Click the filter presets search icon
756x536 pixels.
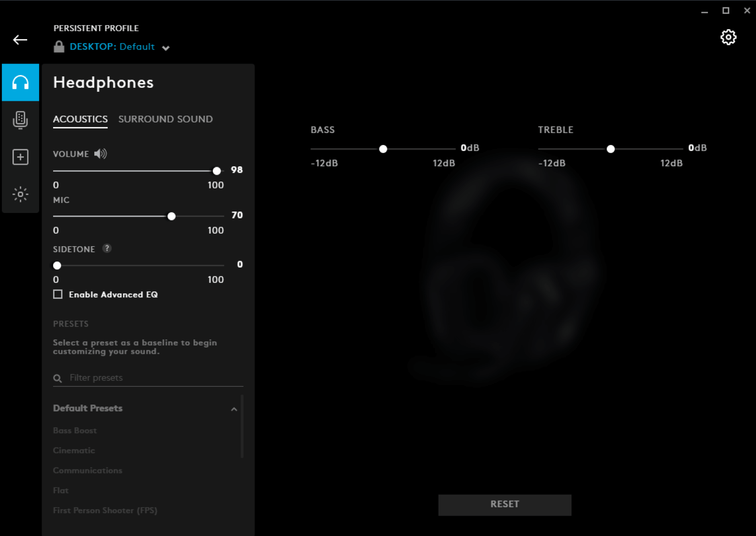(58, 379)
